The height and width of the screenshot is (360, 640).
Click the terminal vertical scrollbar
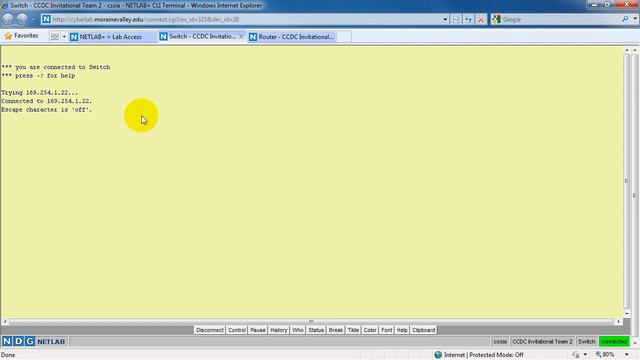tap(627, 180)
